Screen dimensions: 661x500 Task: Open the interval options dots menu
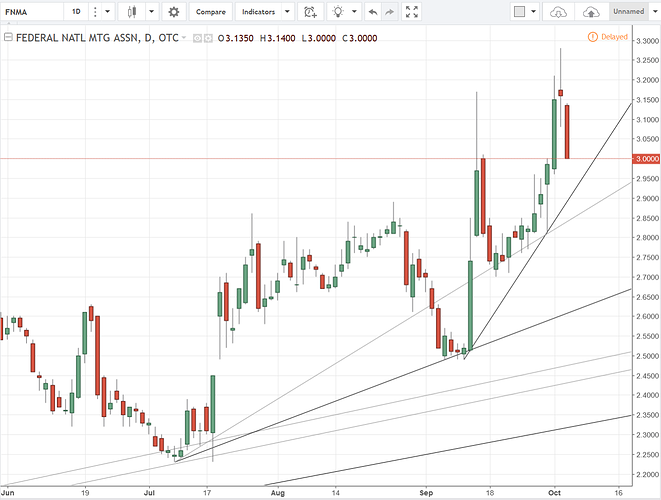pos(95,12)
